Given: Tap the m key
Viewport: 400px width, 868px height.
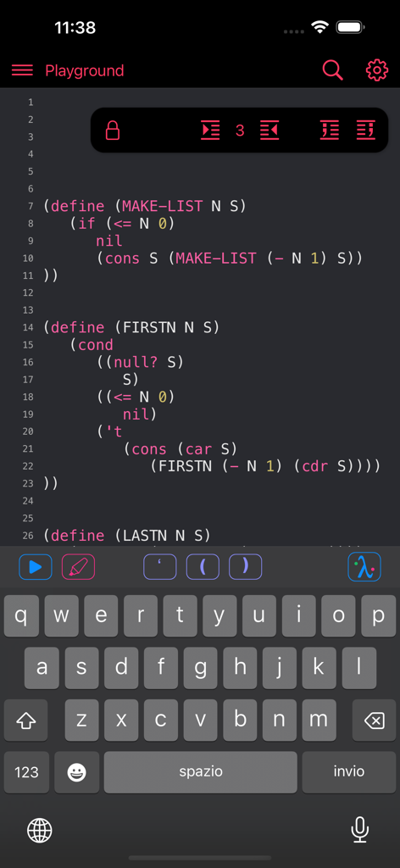Looking at the screenshot, I should point(319,720).
